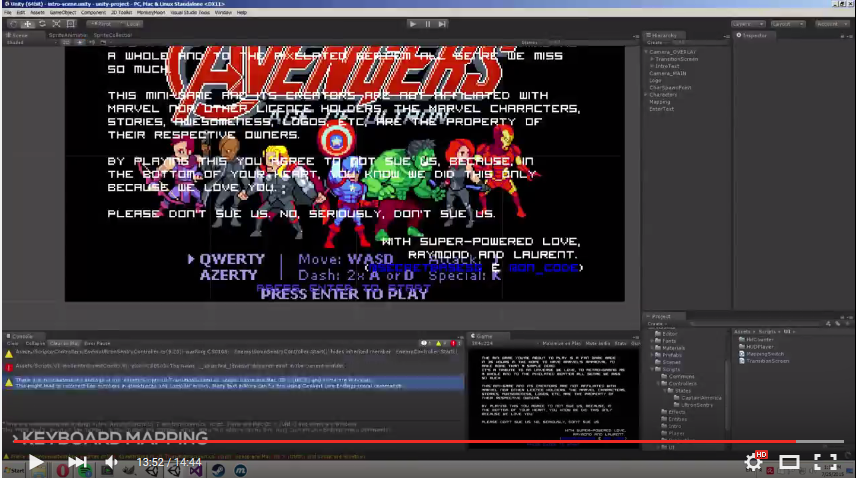
Task: Expand the TransitionScreen object
Action: [x=652, y=59]
